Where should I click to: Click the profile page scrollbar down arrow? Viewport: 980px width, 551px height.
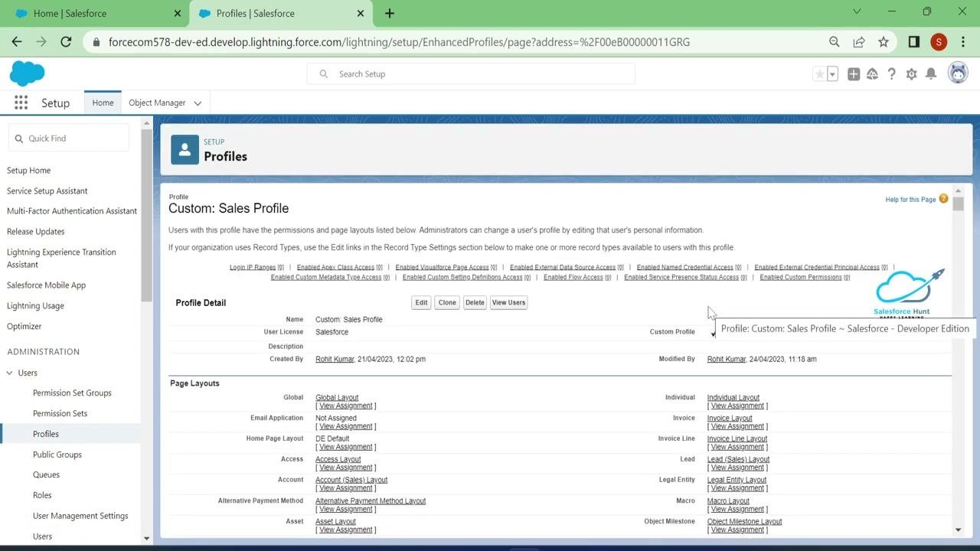point(958,530)
